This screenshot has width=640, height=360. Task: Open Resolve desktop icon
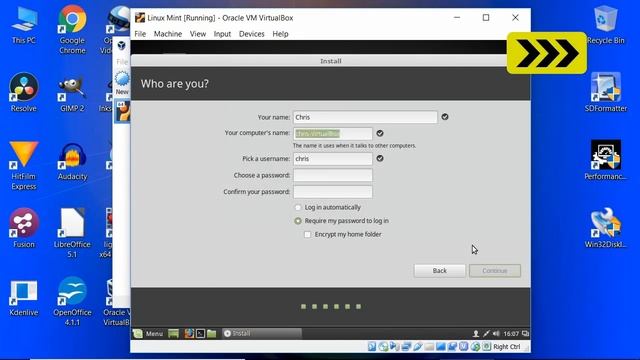[24, 92]
